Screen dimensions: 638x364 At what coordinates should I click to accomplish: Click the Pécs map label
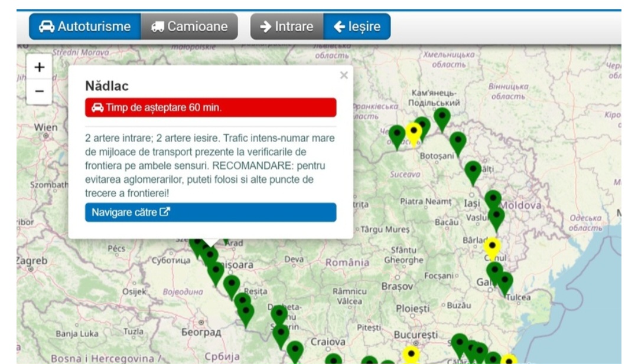(116, 248)
